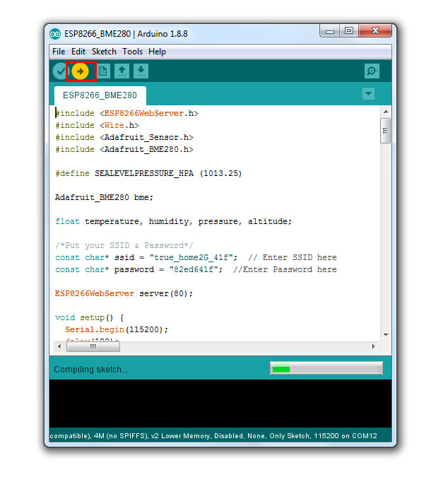Minimize the Arduino window
Image resolution: width=448 pixels, height=482 pixels.
(x=330, y=31)
